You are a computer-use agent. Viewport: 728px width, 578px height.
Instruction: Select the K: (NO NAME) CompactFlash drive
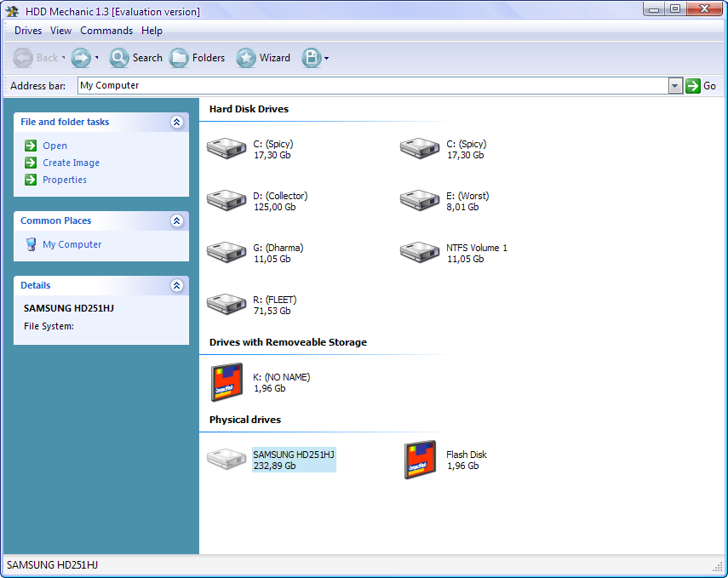(x=226, y=382)
